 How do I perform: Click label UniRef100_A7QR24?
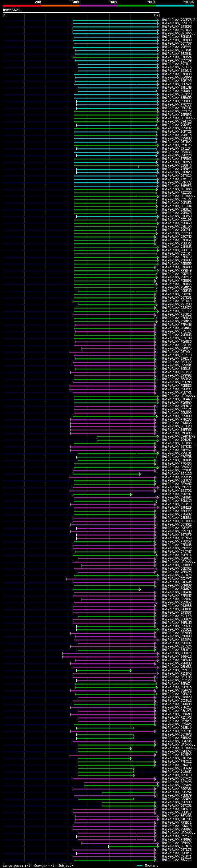(x=177, y=57)
